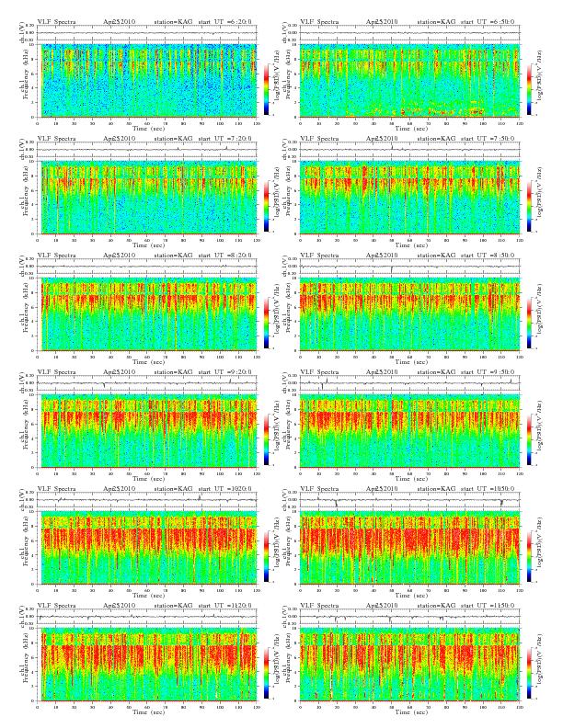Click the PSD color bar beside the 9:50:0 spectrogram
This screenshot has width=563, height=728.
pyautogui.click(x=530, y=439)
